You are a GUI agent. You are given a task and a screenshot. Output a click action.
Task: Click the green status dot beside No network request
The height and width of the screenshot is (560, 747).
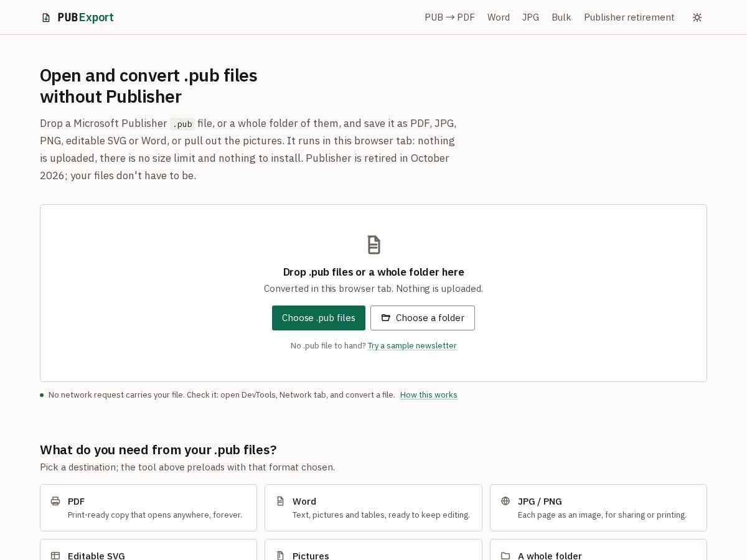[42, 395]
